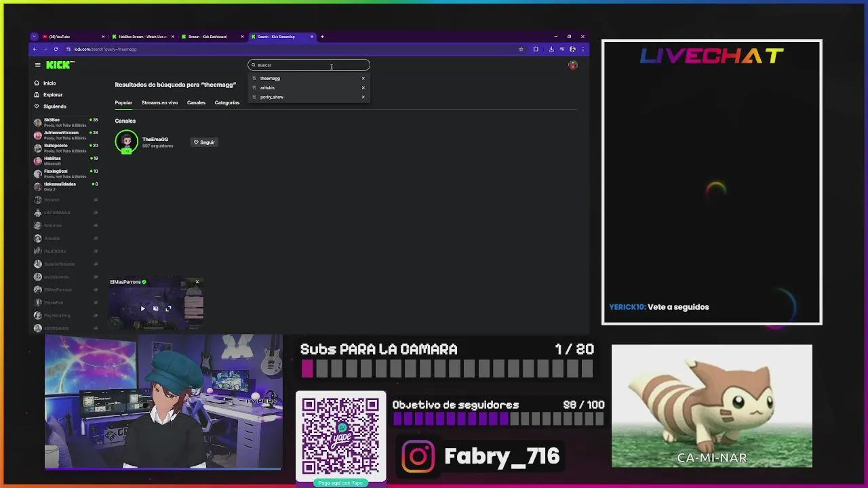Switch to Kick Dashboard browser tab

click(213, 37)
